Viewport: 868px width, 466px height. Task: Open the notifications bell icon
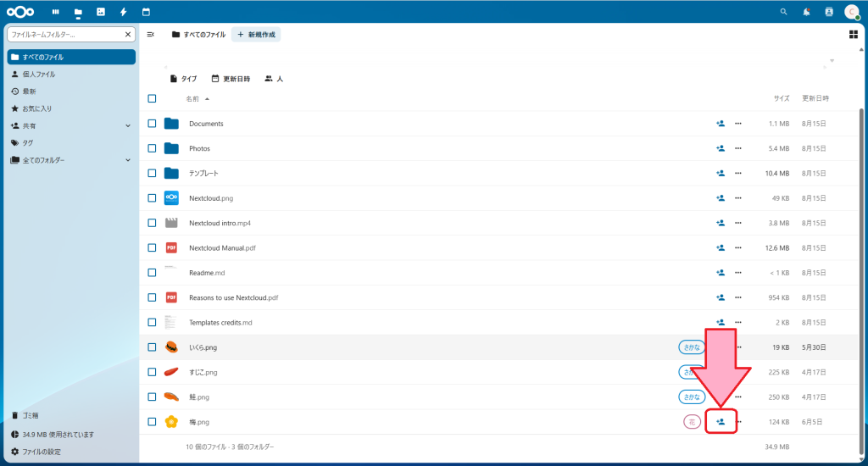click(x=806, y=12)
